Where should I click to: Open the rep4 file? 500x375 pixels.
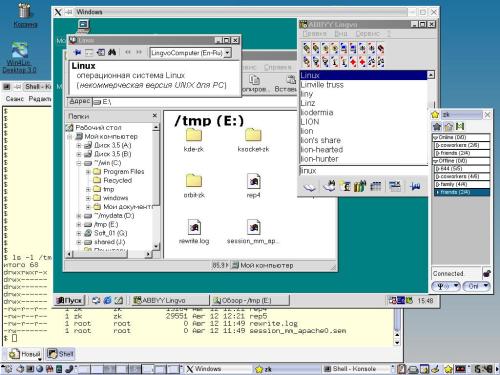tap(253, 186)
